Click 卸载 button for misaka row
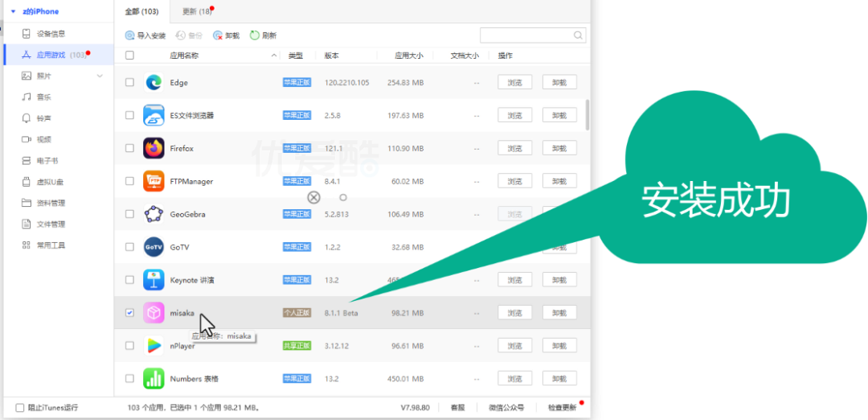The width and height of the screenshot is (868, 420). [x=559, y=312]
